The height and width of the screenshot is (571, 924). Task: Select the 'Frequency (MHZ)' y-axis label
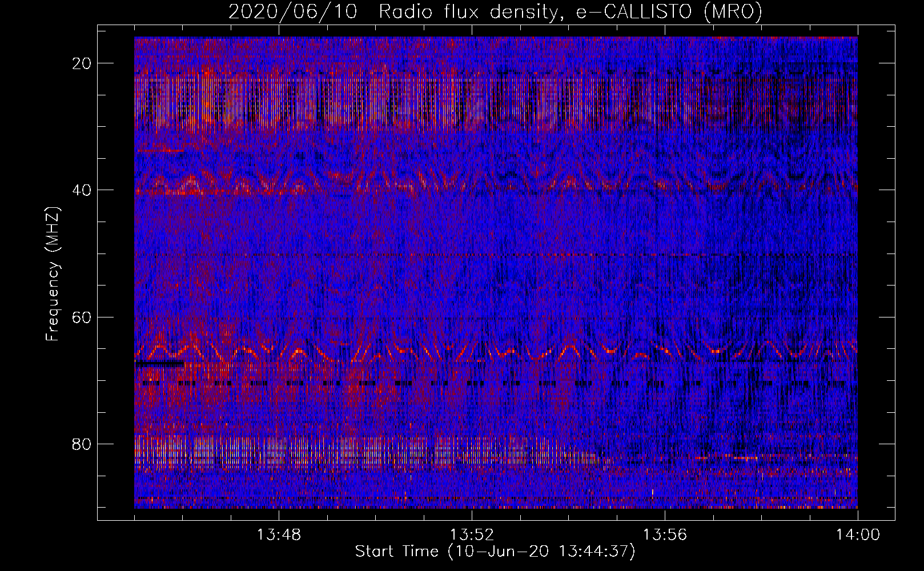coord(53,274)
